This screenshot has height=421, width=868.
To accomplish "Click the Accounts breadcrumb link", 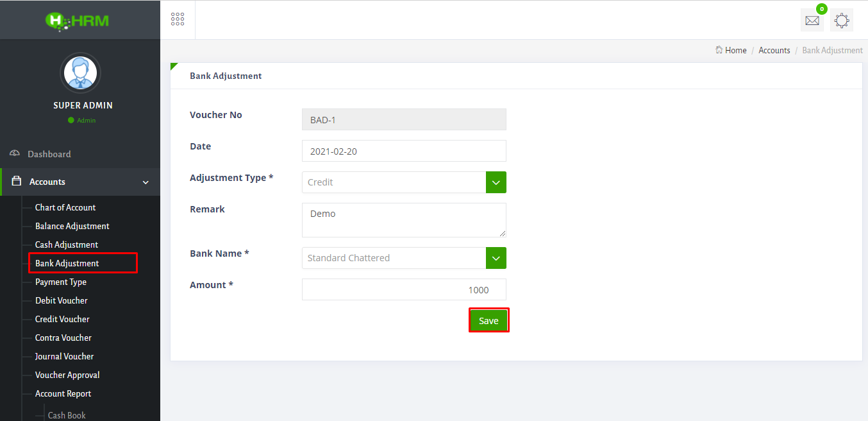I will point(774,50).
